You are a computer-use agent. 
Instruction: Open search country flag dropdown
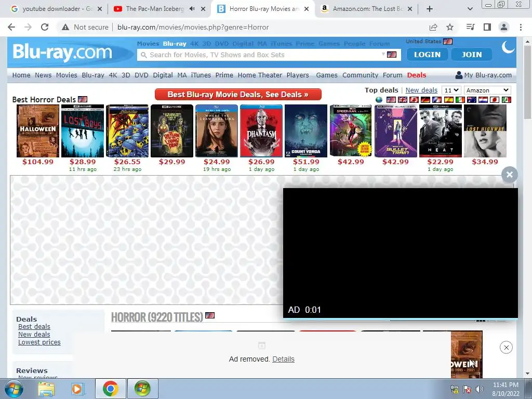[x=389, y=55]
